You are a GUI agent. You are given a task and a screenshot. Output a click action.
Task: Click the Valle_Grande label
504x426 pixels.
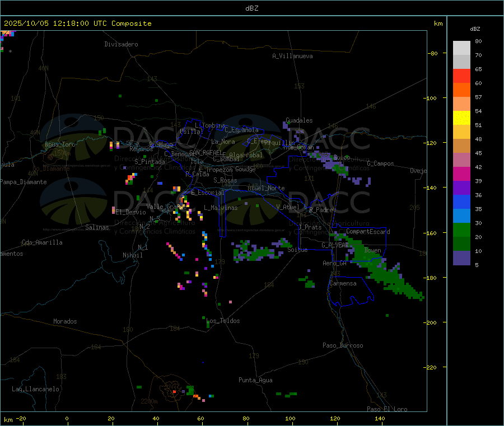166,207
